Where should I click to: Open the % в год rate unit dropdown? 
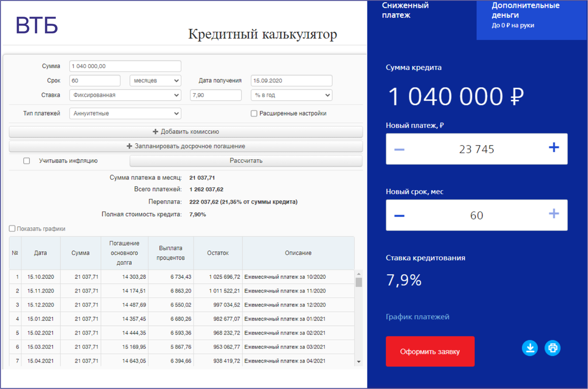[291, 95]
